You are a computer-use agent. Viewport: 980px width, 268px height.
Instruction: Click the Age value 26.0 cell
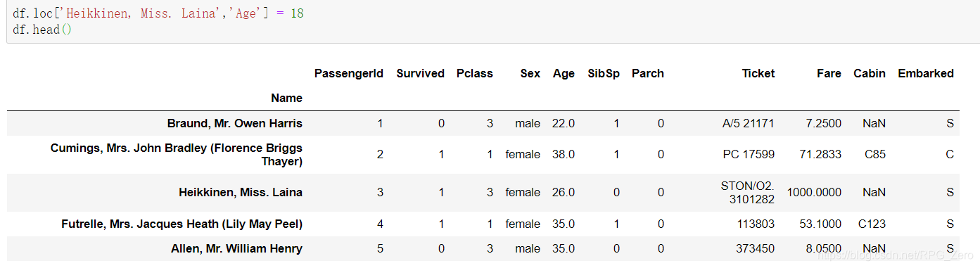564,192
